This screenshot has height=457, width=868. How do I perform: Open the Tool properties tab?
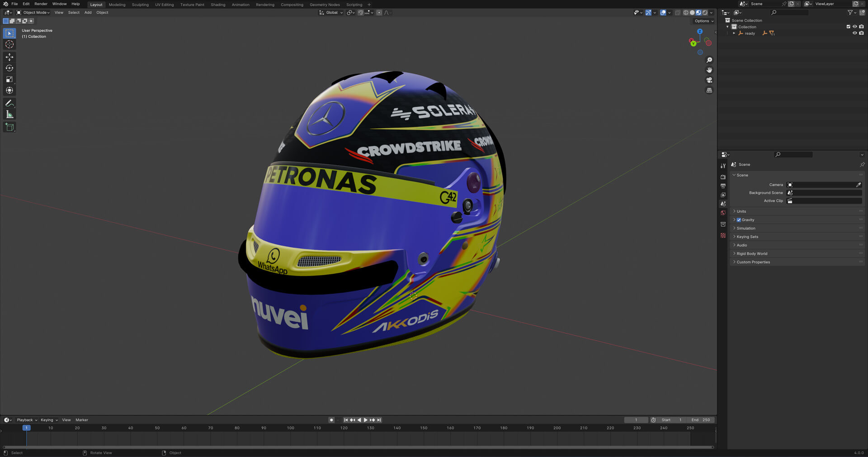point(723,166)
